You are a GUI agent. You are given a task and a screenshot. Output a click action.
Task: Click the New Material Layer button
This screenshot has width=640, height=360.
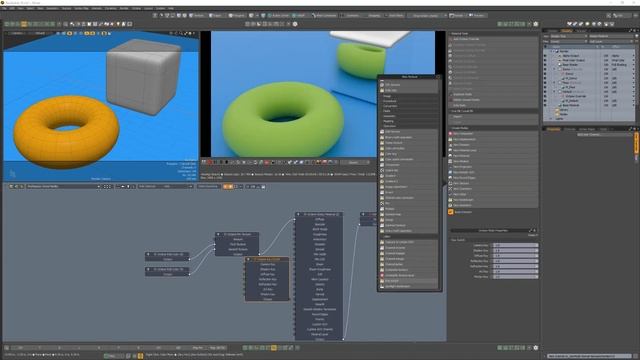pos(493,150)
